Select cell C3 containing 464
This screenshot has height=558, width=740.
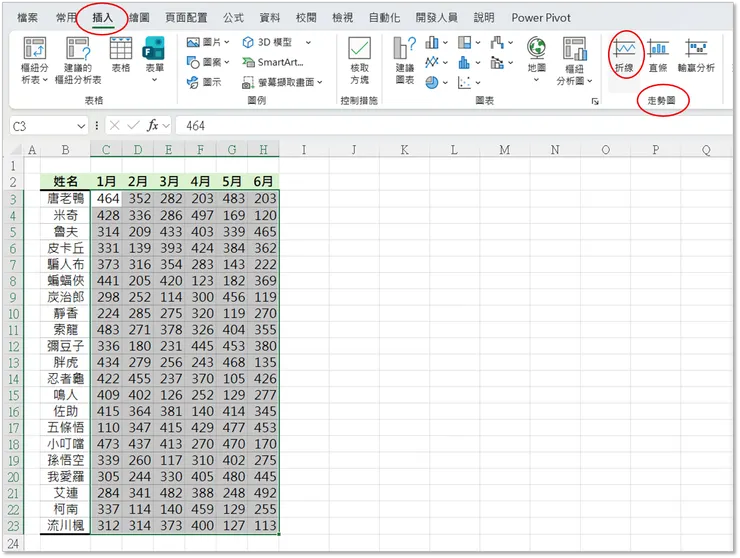(x=106, y=198)
